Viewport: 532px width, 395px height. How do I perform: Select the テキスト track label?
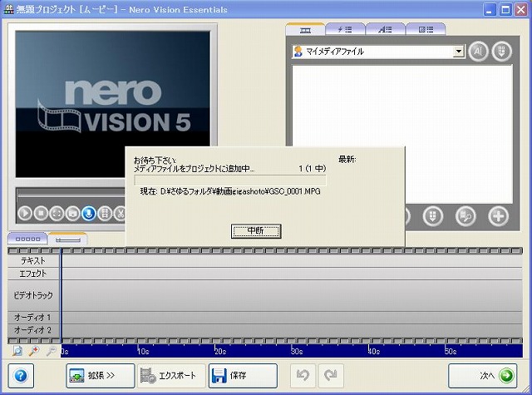coord(33,260)
